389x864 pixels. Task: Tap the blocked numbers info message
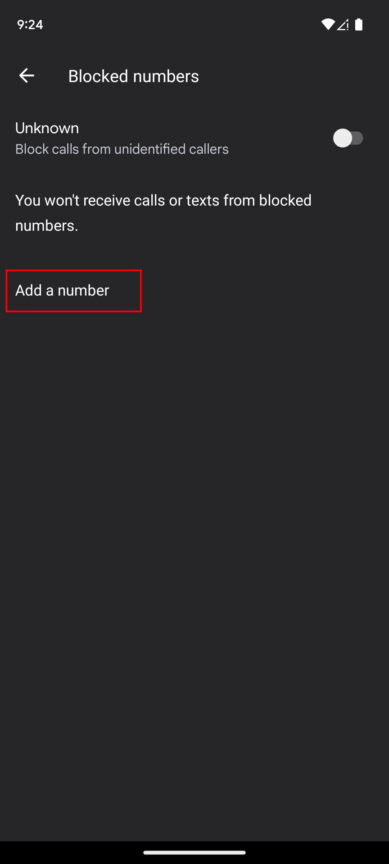tap(163, 213)
